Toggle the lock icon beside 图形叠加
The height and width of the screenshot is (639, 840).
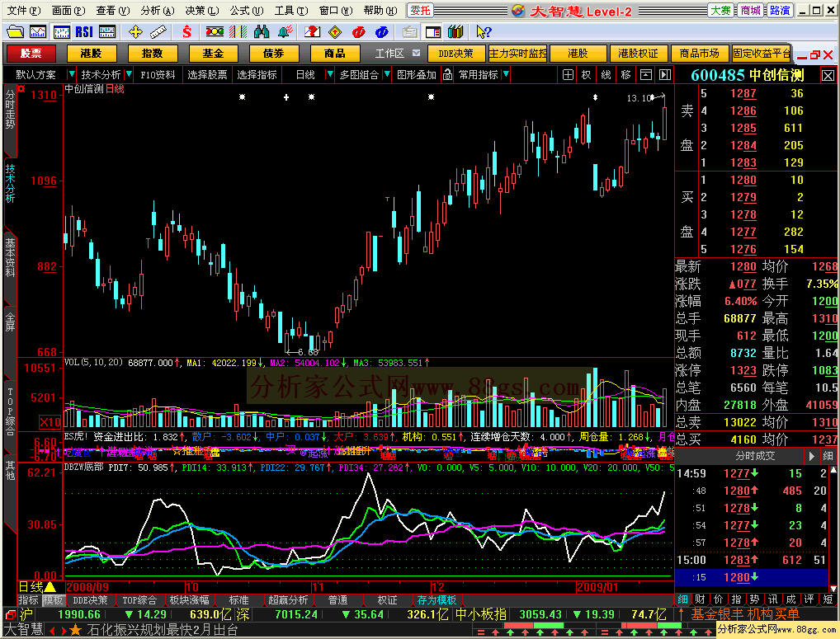pyautogui.click(x=447, y=75)
